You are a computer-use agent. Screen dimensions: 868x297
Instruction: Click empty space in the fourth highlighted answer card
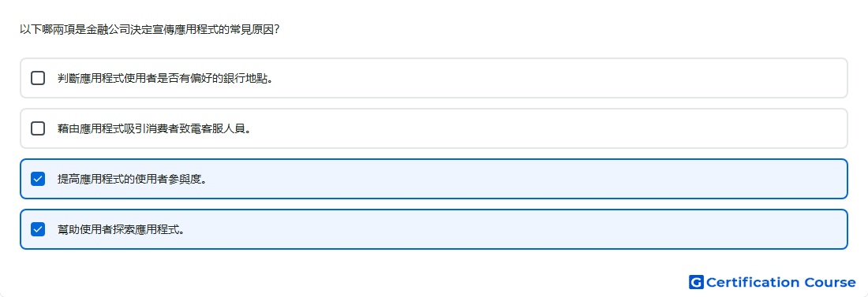click(554, 229)
